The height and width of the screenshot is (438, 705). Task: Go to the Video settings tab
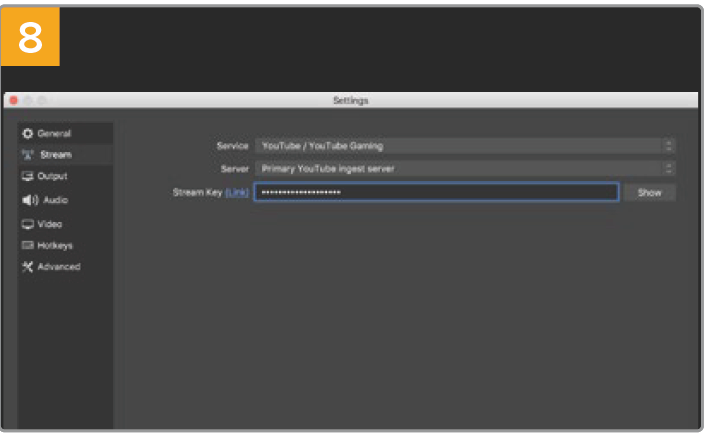[65, 224]
